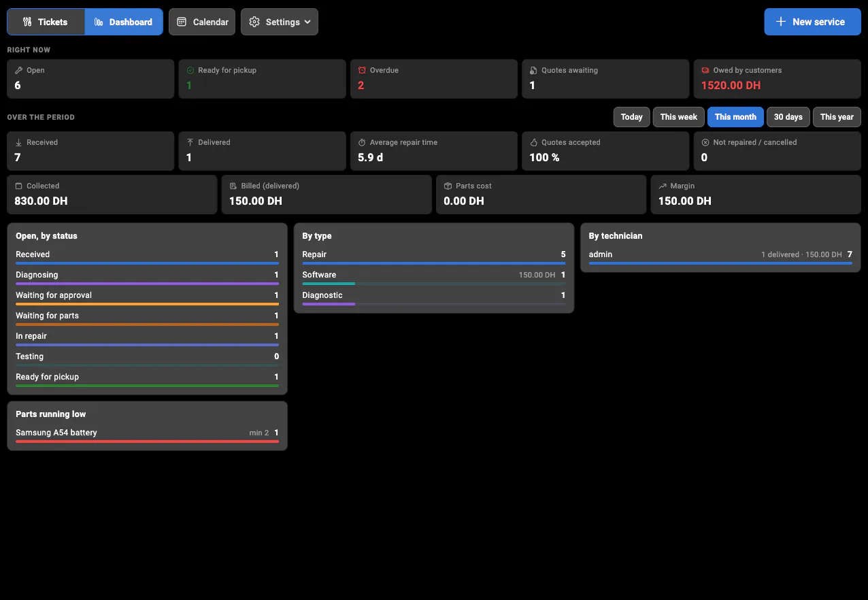This screenshot has height=600, width=868.
Task: Click the 100 % quotes accepted value
Action: click(x=544, y=157)
